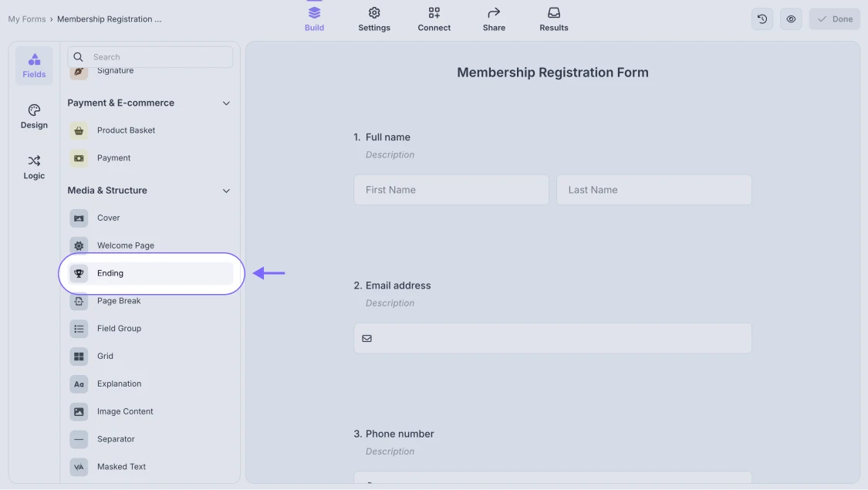Viewport: 868px width, 490px height.
Task: Click the Grid field icon
Action: (x=79, y=357)
